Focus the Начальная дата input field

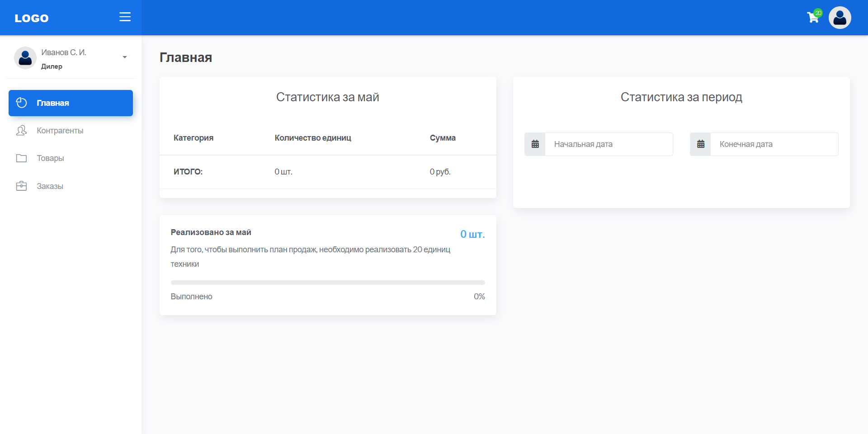pyautogui.click(x=609, y=144)
